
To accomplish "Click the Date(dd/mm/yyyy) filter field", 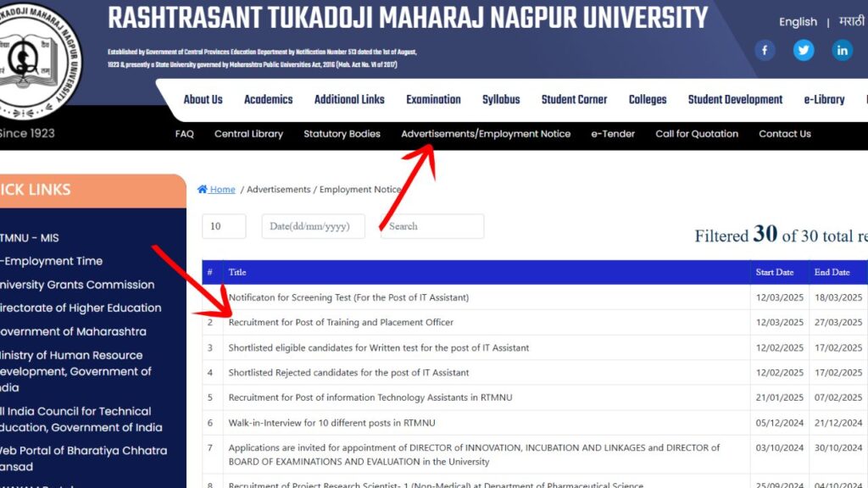I will [314, 226].
